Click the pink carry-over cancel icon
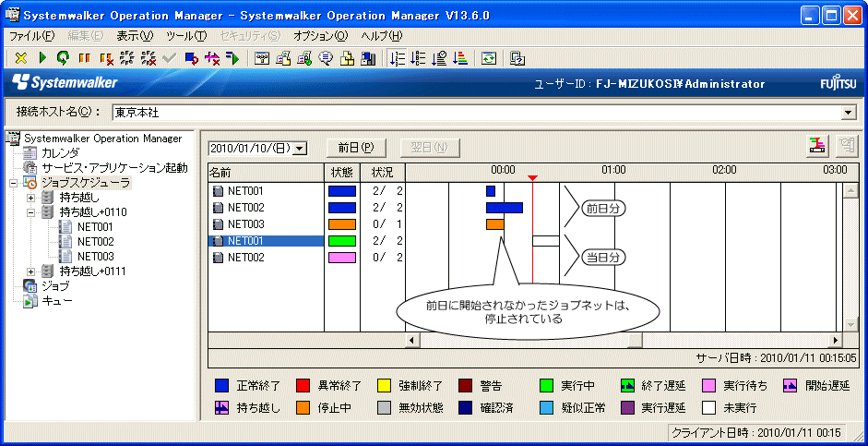 212,58
